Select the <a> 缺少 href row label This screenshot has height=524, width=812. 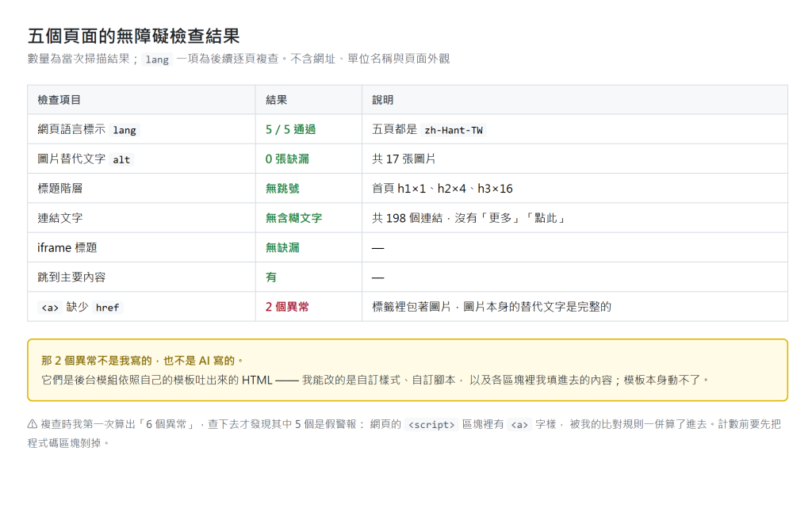(80, 307)
